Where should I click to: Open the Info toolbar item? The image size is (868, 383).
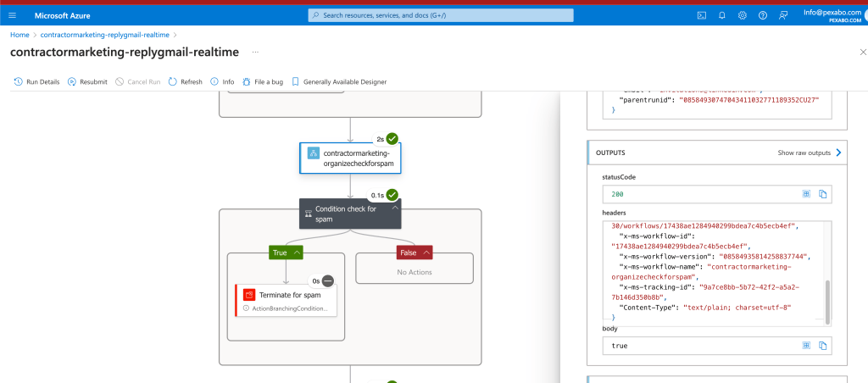(223, 81)
